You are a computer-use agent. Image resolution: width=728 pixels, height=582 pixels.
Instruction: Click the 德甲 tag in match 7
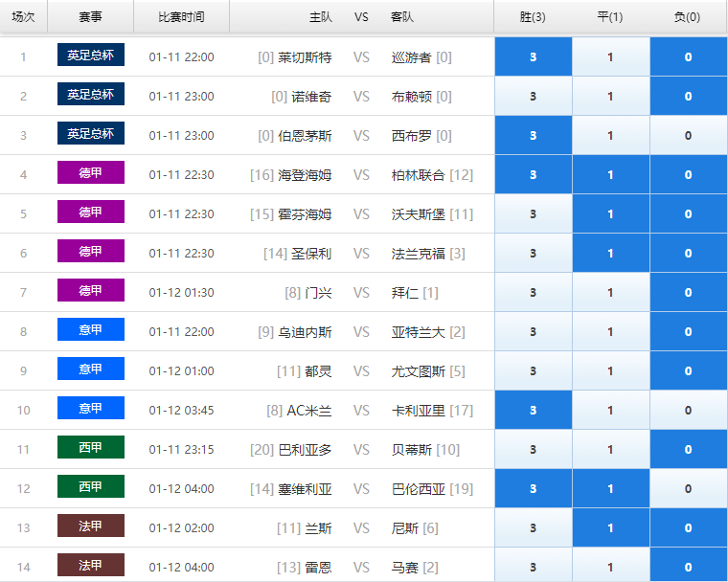pyautogui.click(x=91, y=290)
